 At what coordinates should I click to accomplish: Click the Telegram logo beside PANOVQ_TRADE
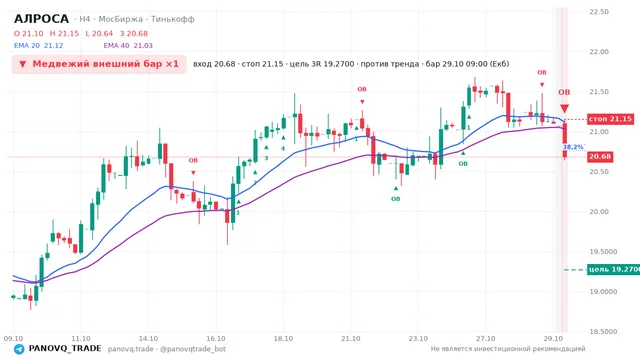(19, 349)
